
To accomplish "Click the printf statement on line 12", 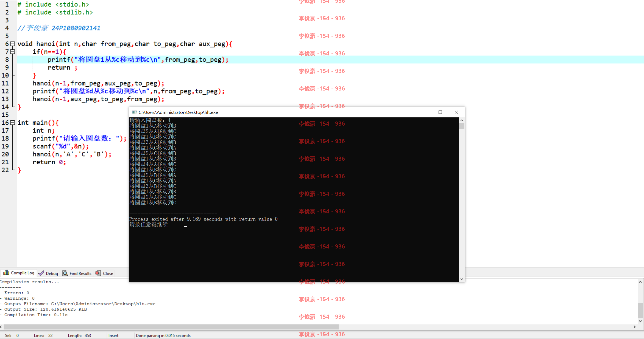I will (x=129, y=91).
